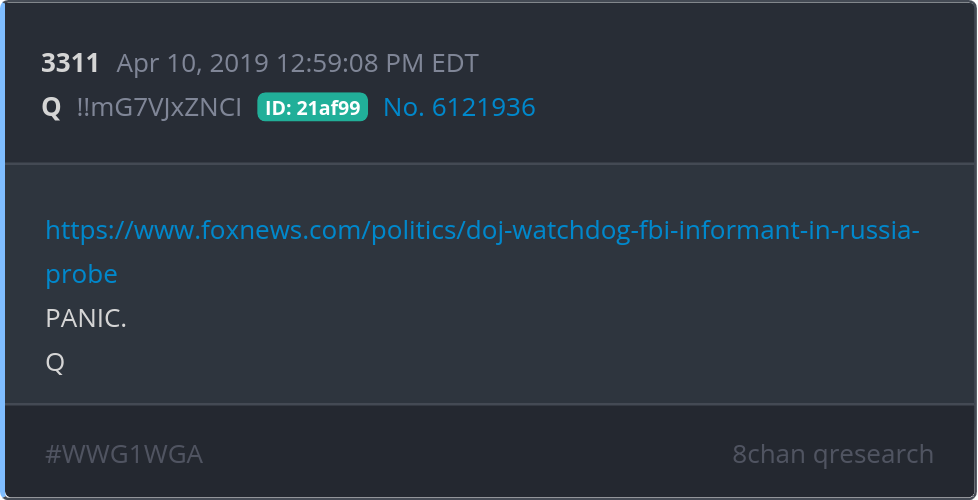Click the Apr 10, 2019 date
Image resolution: width=978 pixels, height=500 pixels.
(x=193, y=64)
